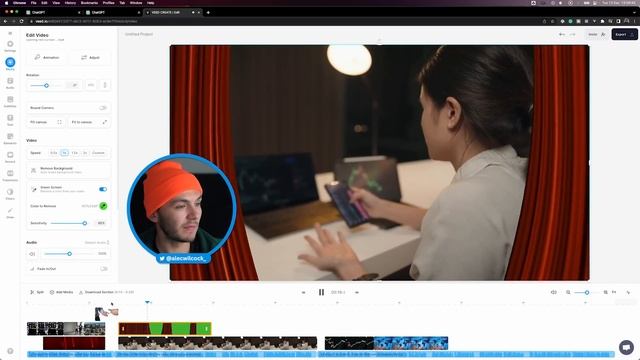640x360 pixels.
Task: Toggle the Round Corners switch
Action: 103,108
